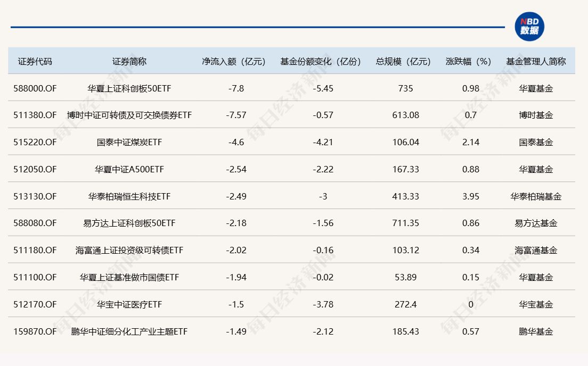Select net inflow value -2.49
The image size is (588, 366).
coord(236,196)
